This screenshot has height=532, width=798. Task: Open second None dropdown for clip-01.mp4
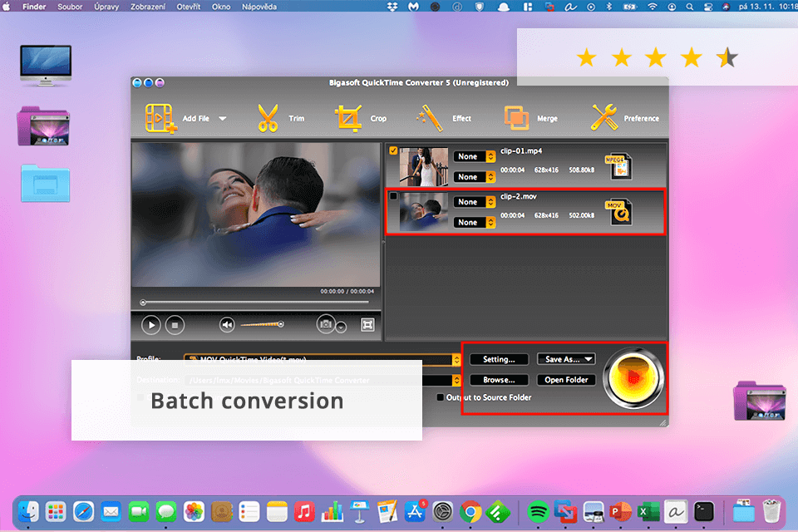coord(475,177)
